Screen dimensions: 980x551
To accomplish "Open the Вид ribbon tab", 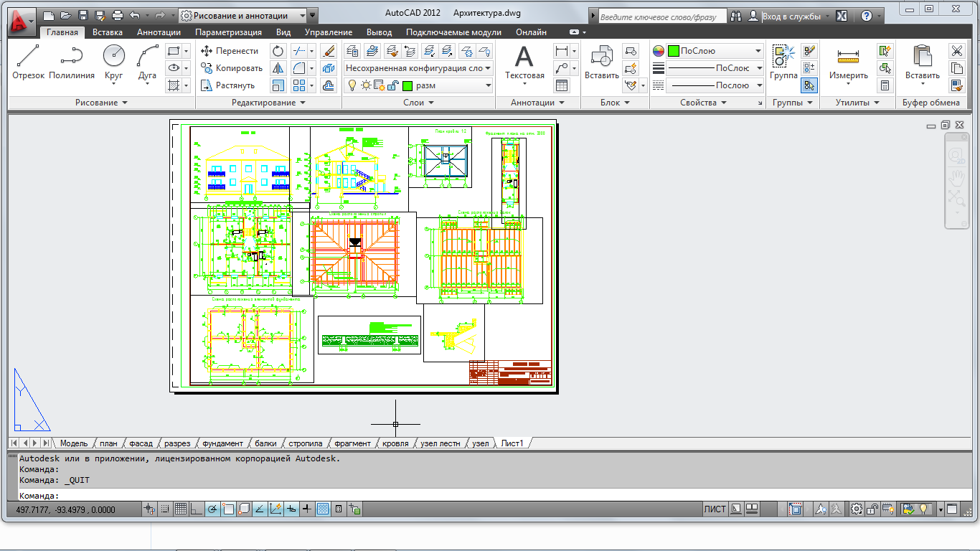I will point(283,32).
